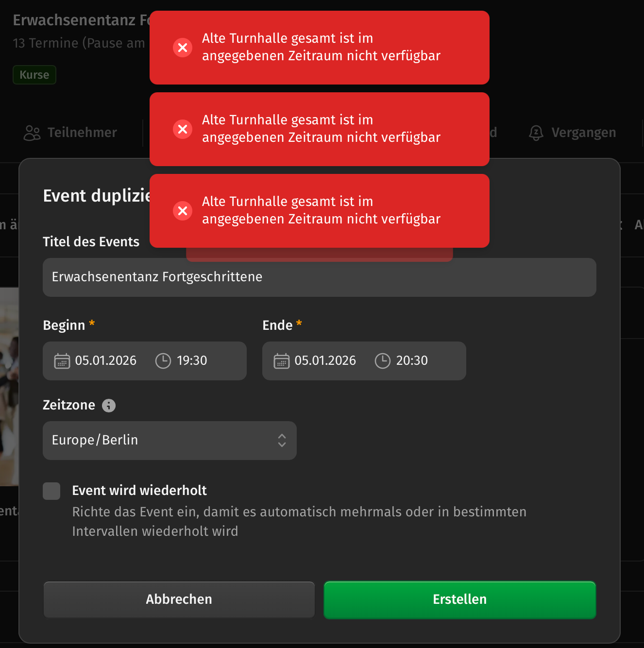The image size is (644, 648).
Task: Open the Beginn calendar icon date picker
Action: [x=62, y=361]
